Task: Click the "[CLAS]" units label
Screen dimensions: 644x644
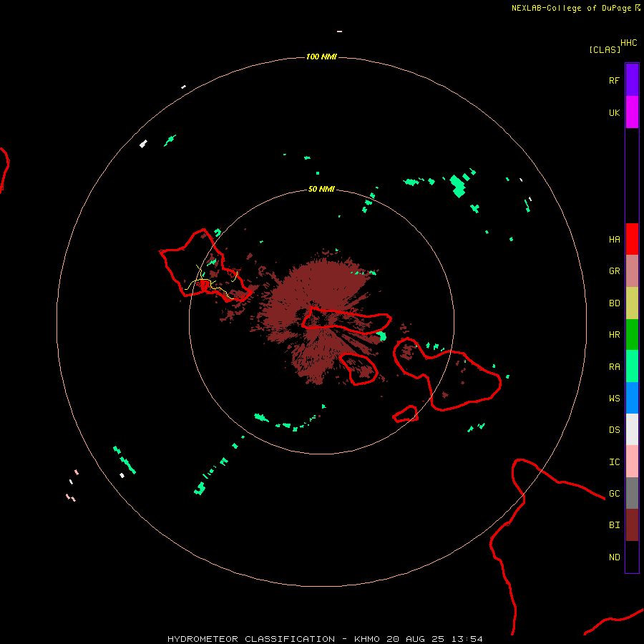Action: 605,49
